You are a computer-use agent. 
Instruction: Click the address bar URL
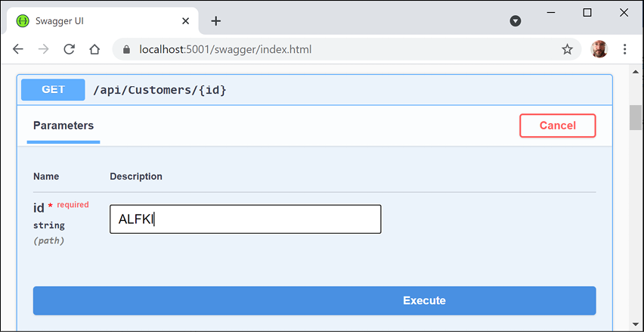tap(225, 50)
